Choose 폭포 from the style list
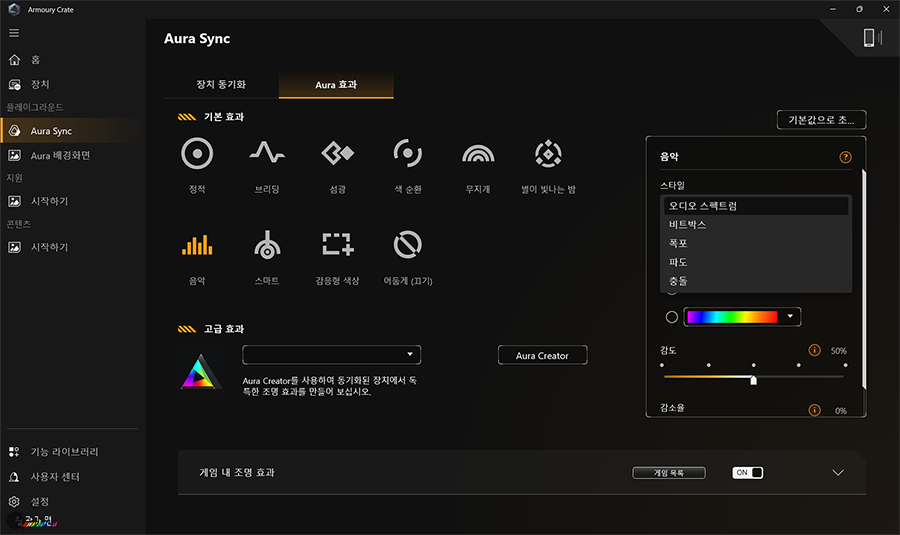 (x=756, y=243)
